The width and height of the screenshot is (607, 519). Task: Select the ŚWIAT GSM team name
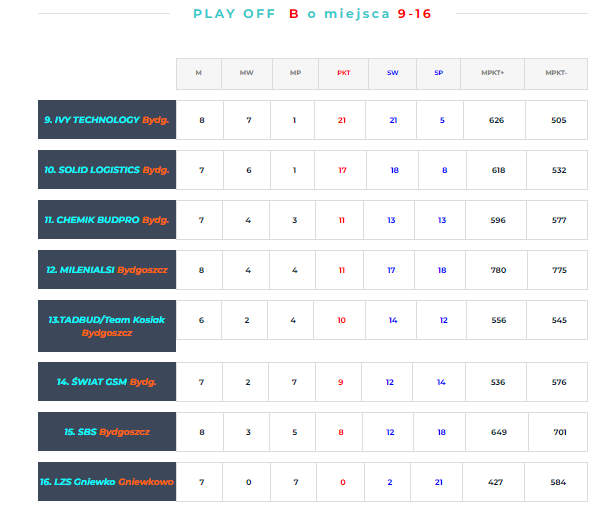106,382
